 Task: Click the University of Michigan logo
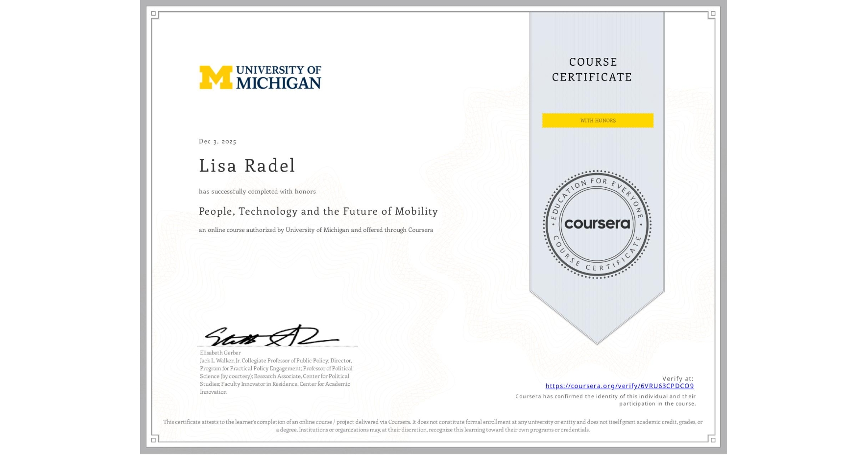(x=260, y=77)
